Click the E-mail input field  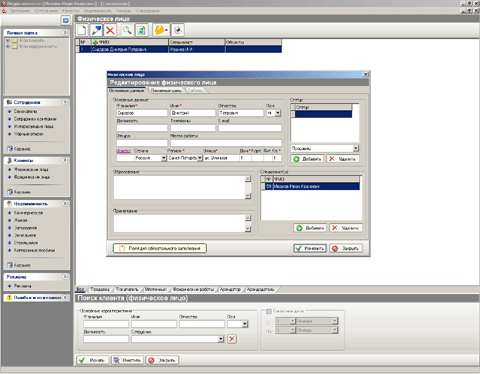[x=250, y=128]
